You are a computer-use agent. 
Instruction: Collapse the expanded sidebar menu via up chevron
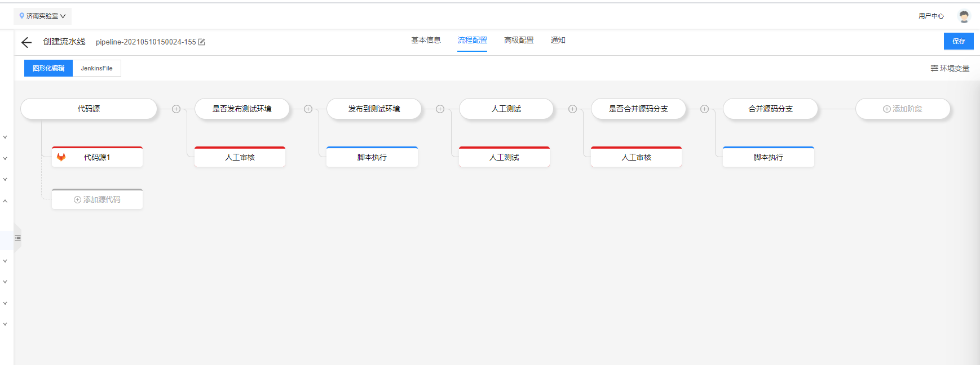click(x=5, y=201)
